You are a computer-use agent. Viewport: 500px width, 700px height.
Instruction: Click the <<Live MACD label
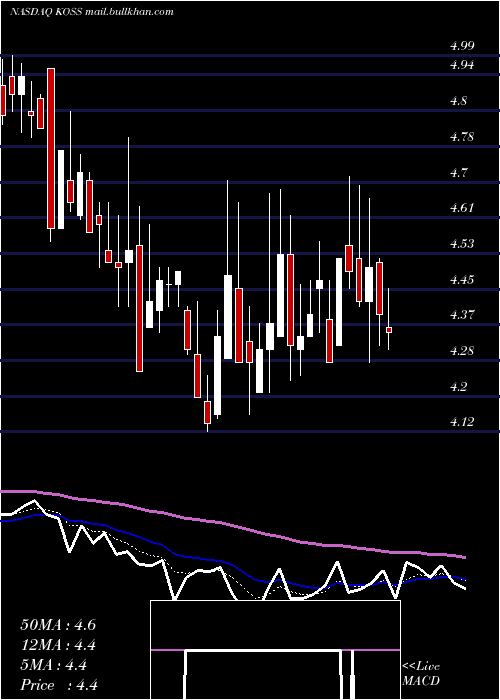click(x=421, y=673)
